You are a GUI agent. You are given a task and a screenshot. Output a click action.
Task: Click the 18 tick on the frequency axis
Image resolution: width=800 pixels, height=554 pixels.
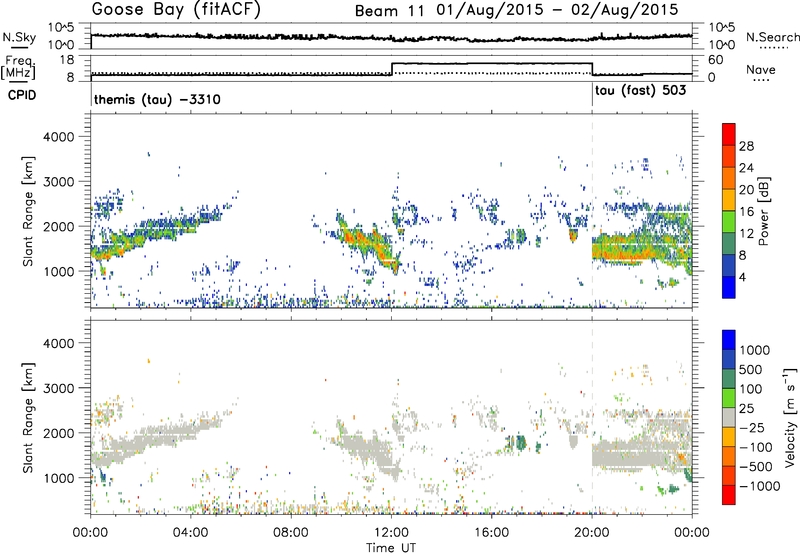click(x=68, y=60)
